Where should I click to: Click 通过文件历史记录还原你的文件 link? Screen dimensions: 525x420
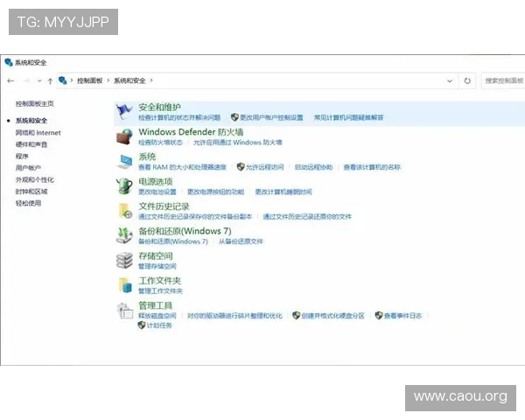(307, 217)
